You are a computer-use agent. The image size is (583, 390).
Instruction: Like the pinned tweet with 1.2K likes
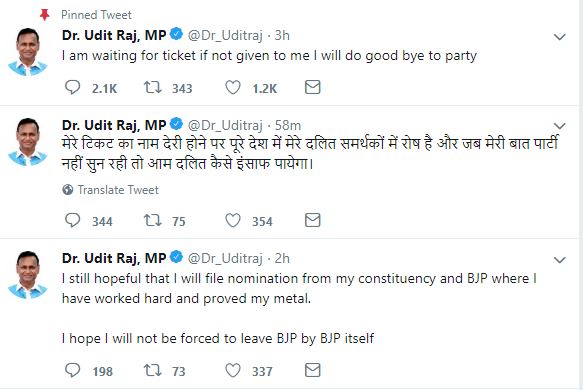pos(233,87)
